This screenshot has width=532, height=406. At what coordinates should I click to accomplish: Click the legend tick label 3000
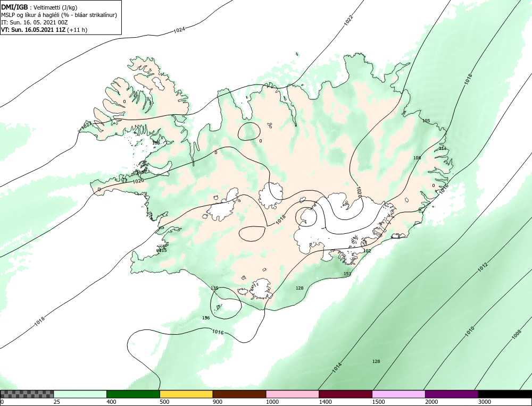pyautogui.click(x=484, y=402)
